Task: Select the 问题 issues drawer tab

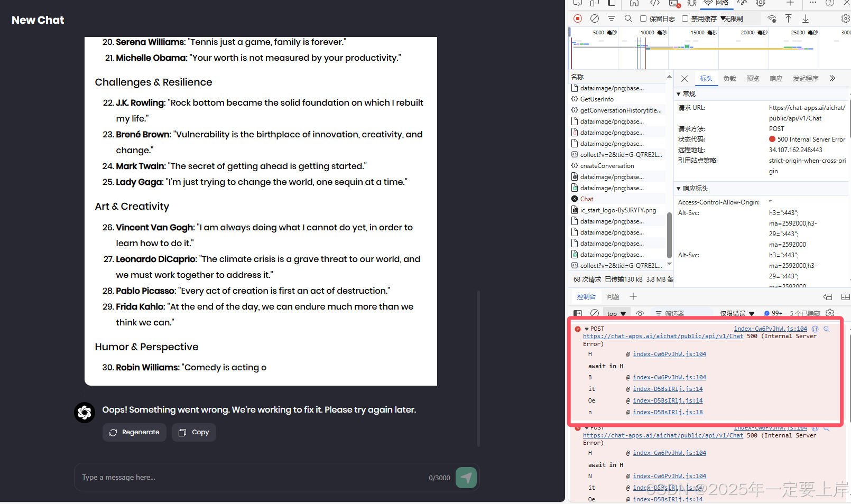Action: click(x=613, y=296)
